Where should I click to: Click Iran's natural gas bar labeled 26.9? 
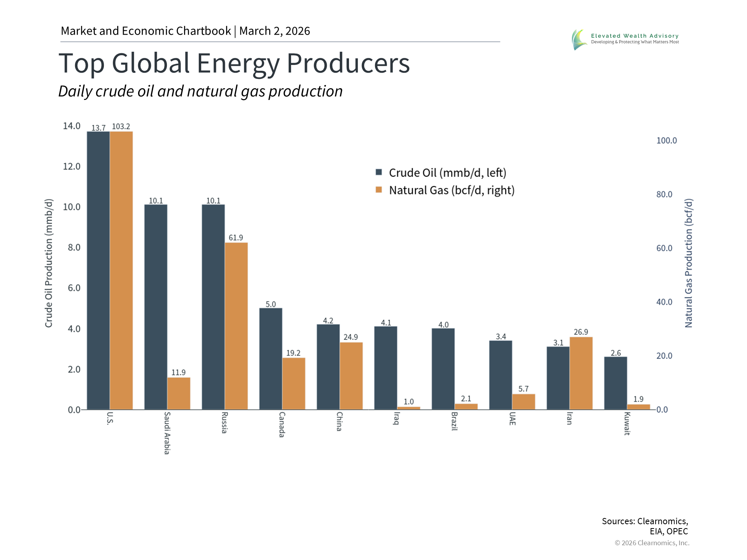581,373
